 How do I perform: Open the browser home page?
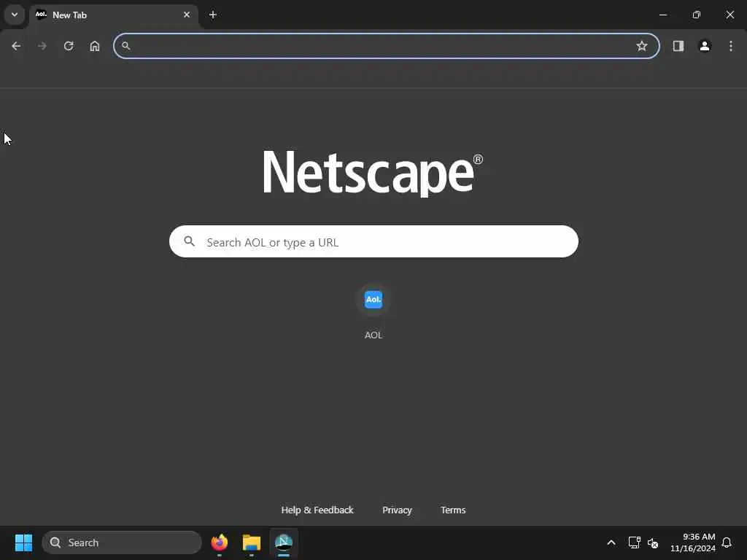click(95, 46)
